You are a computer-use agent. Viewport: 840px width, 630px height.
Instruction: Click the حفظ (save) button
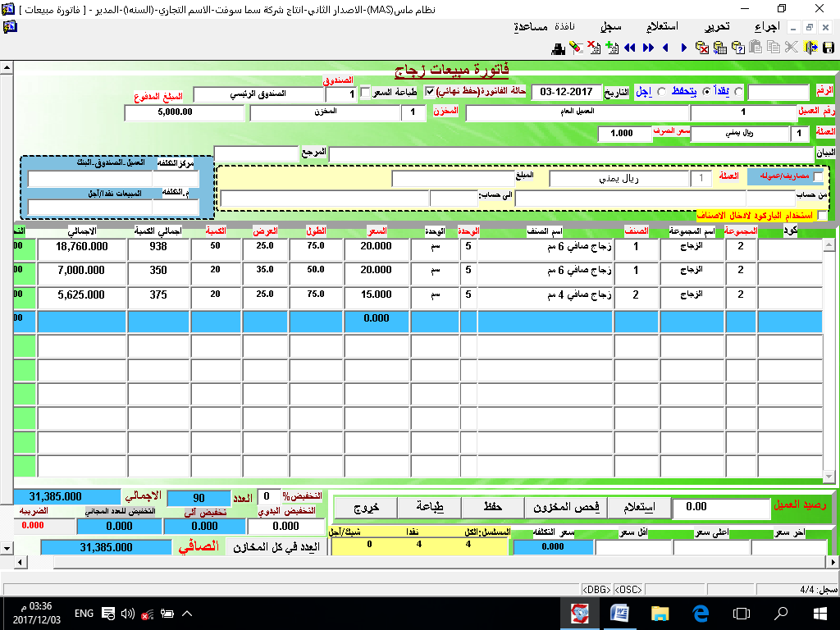pos(492,507)
